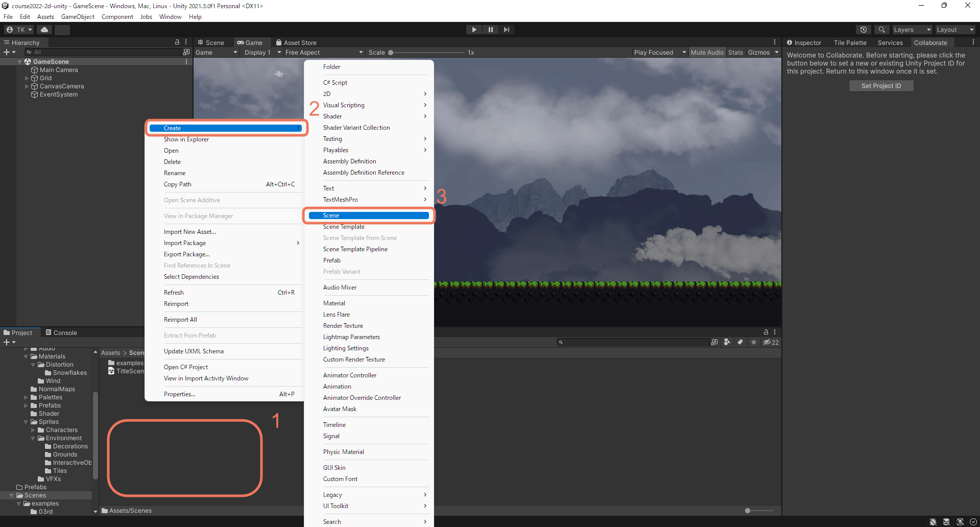Open the Undo History button
The width and height of the screenshot is (980, 527).
(x=864, y=30)
